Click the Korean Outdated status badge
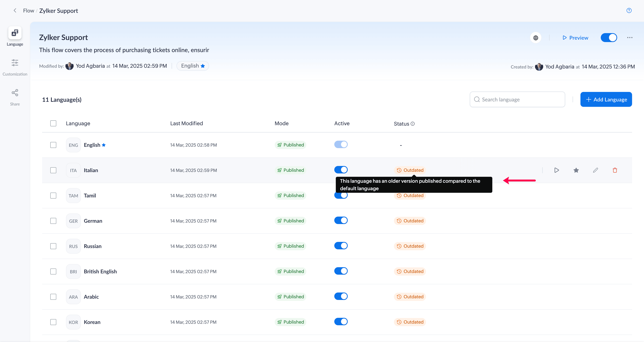Viewport: 644px width, 342px height. pos(410,322)
